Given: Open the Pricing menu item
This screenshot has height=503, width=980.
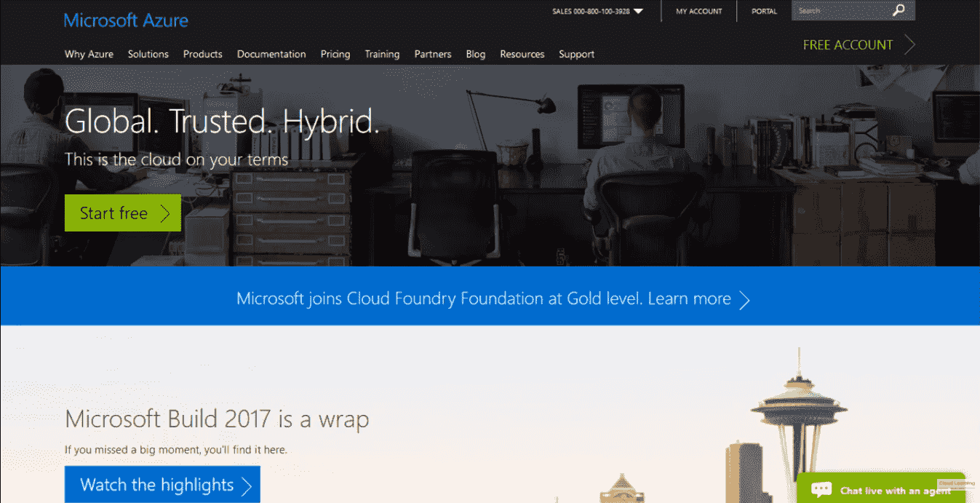Looking at the screenshot, I should [335, 54].
